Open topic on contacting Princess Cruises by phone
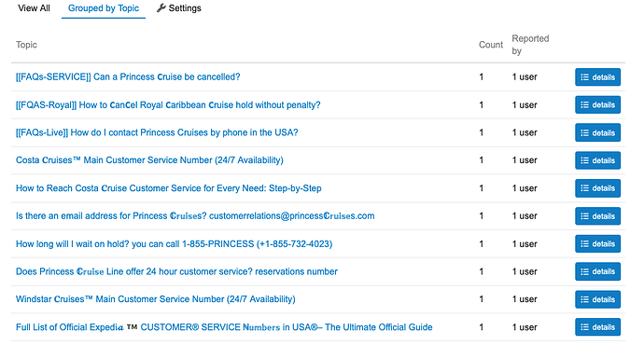The width and height of the screenshot is (644, 345). (157, 132)
